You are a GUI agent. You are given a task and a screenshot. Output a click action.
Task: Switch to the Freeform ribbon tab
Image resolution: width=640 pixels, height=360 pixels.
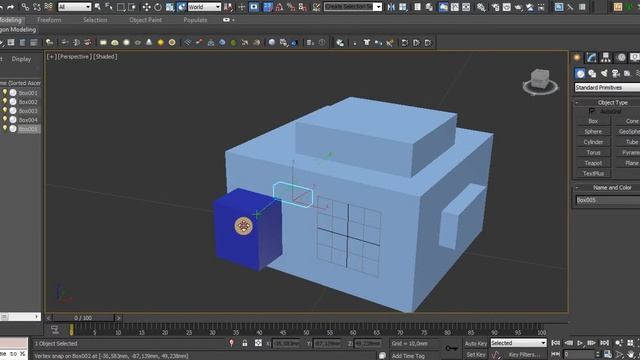[x=49, y=20]
